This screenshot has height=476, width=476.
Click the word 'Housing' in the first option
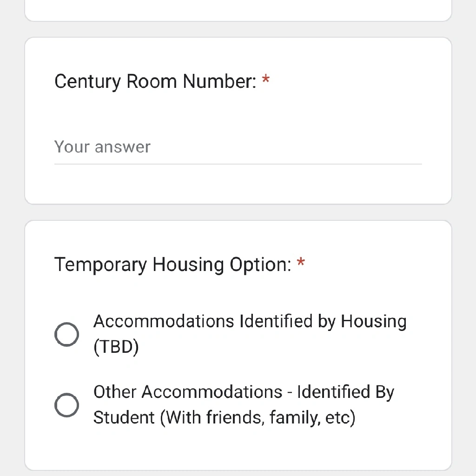(374, 322)
